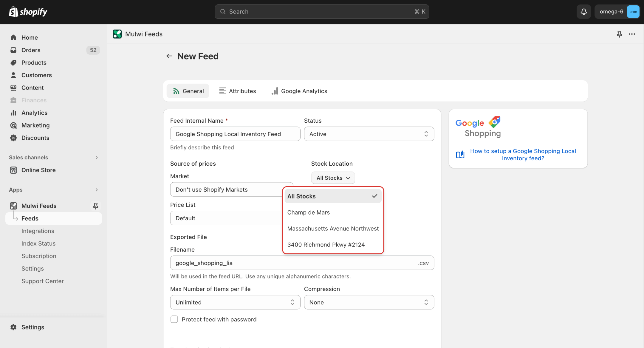Click the Mulwi Feeds app icon in the sidebar
The height and width of the screenshot is (348, 644).
[x=13, y=206]
